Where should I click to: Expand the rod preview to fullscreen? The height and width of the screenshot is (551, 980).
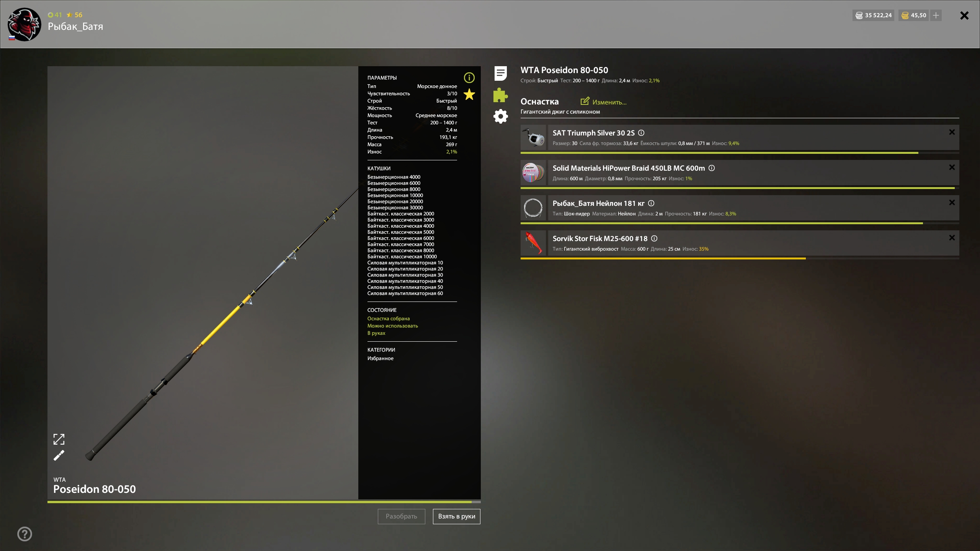click(59, 439)
